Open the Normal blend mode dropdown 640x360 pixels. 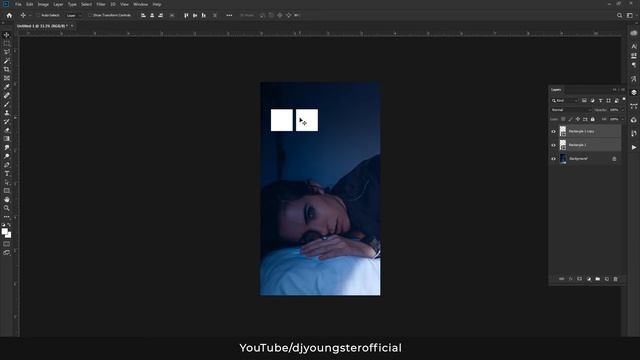coord(571,110)
